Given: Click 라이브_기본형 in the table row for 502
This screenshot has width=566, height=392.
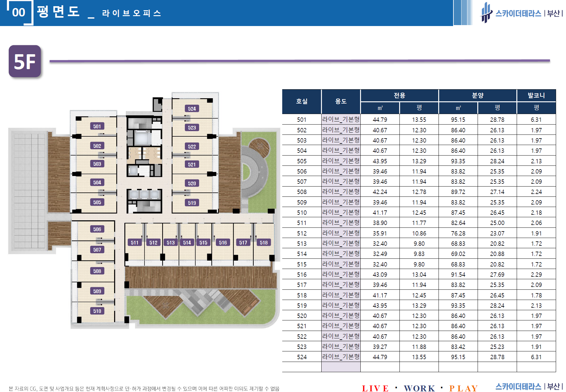Looking at the screenshot, I should click(x=341, y=130).
